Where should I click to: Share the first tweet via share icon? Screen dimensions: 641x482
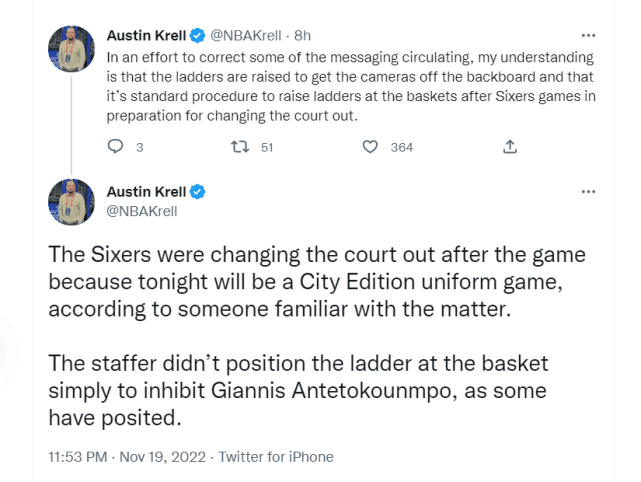coord(510,147)
